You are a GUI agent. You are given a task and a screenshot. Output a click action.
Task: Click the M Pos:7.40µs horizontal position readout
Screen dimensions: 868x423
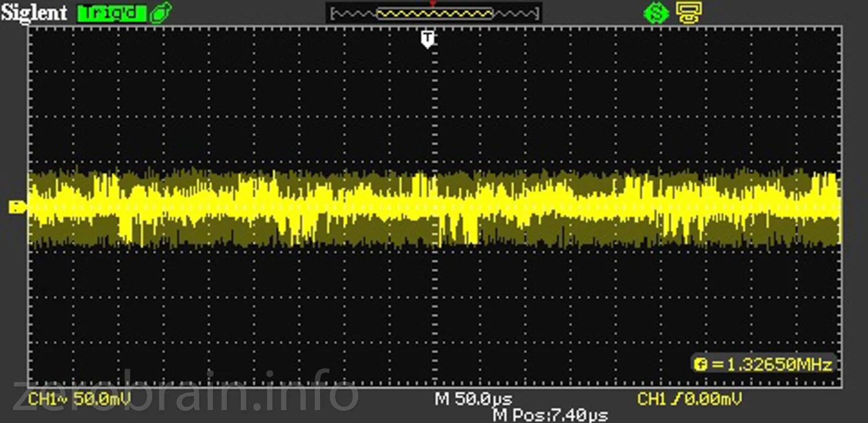click(x=550, y=415)
